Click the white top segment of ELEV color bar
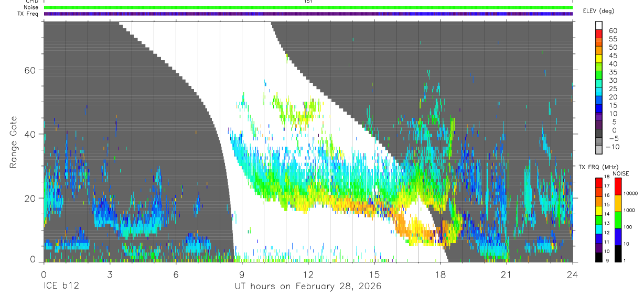644x297 pixels. click(x=599, y=25)
